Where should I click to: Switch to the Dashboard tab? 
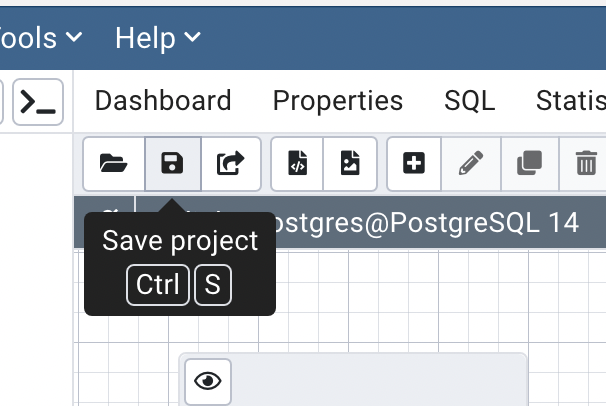pyautogui.click(x=163, y=101)
